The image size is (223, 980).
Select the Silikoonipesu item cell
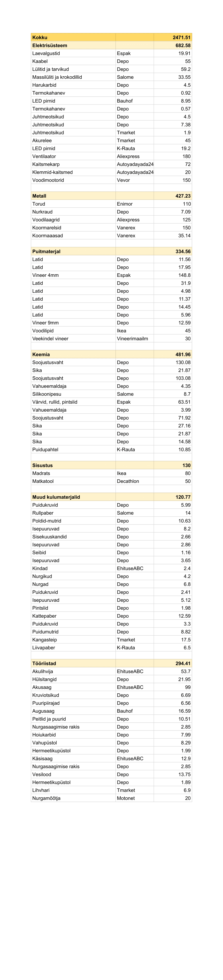47,394
